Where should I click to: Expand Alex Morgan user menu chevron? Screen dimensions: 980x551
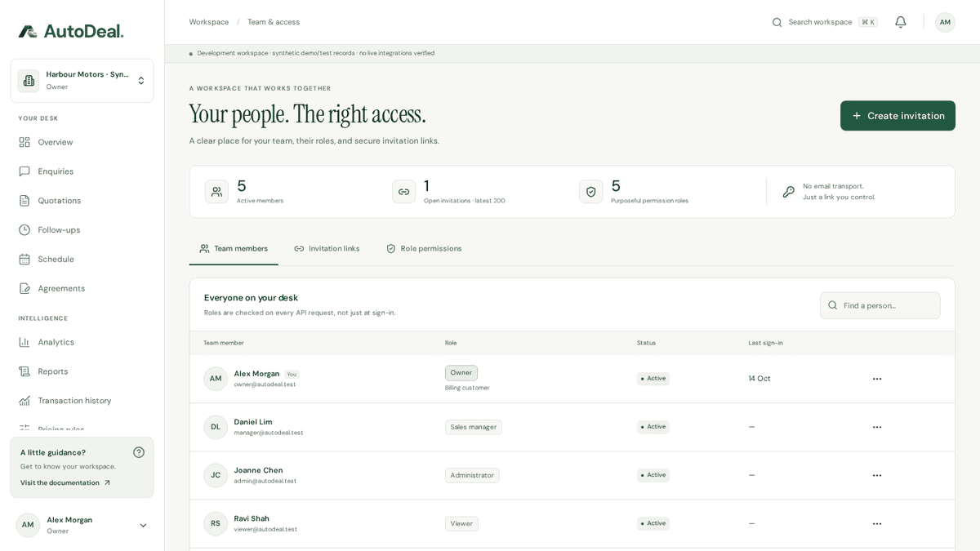tap(143, 526)
